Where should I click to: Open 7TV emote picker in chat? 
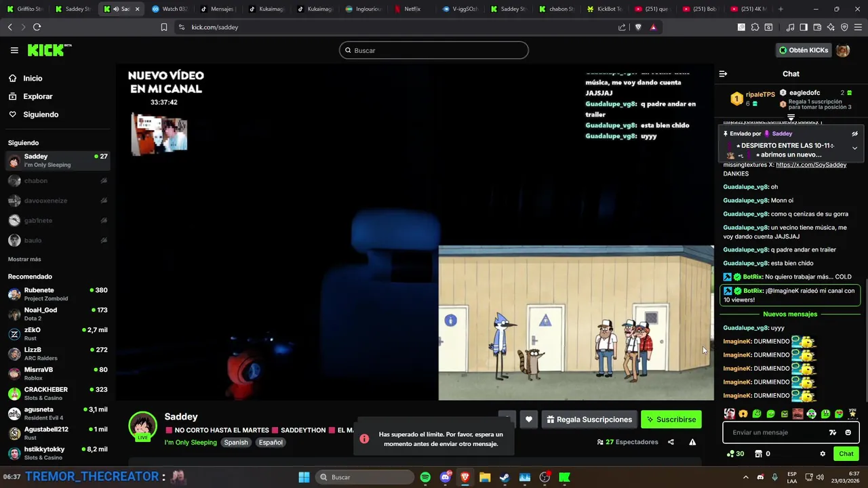(833, 432)
